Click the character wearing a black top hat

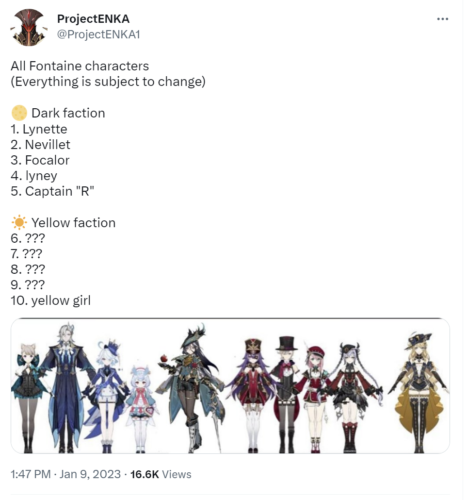285,394
